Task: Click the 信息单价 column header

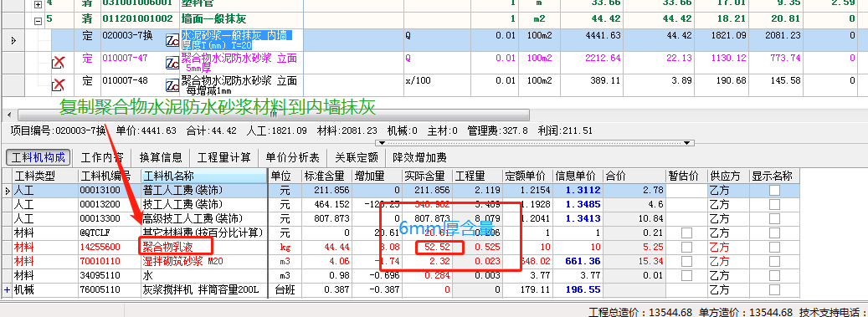Action: (578, 176)
